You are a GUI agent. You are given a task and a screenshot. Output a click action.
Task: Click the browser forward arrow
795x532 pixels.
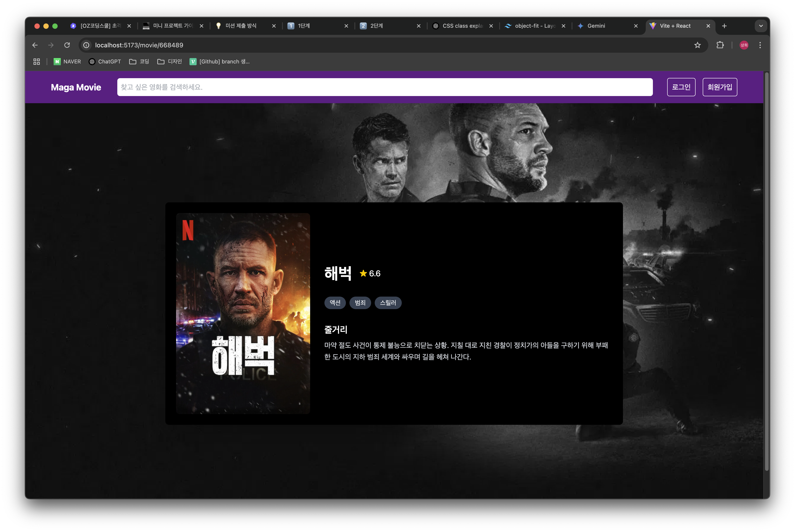(51, 45)
